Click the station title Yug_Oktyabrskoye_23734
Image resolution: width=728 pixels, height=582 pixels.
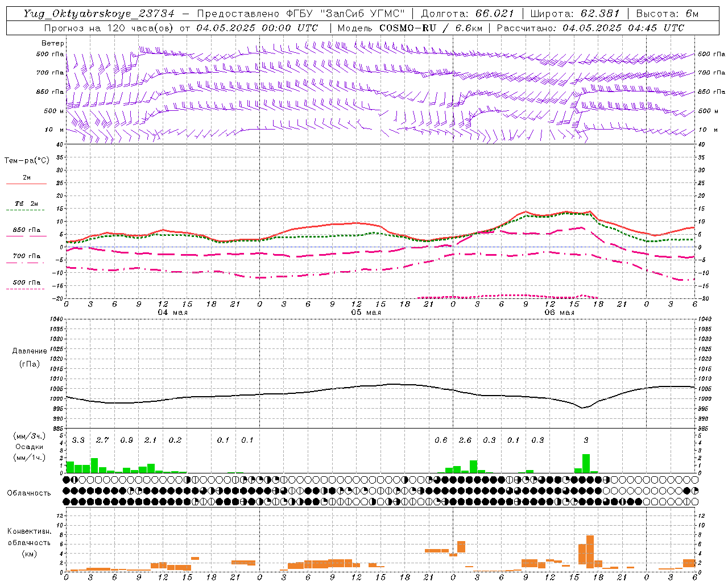click(x=99, y=14)
